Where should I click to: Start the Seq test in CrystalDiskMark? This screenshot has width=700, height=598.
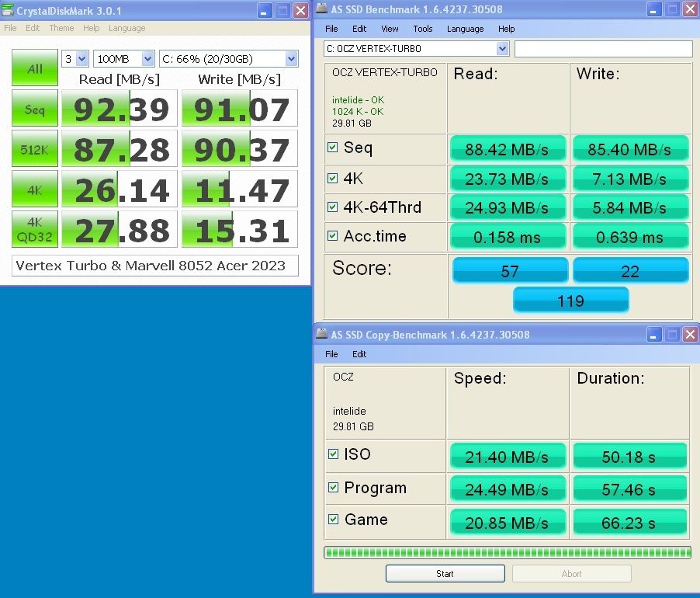click(x=35, y=109)
